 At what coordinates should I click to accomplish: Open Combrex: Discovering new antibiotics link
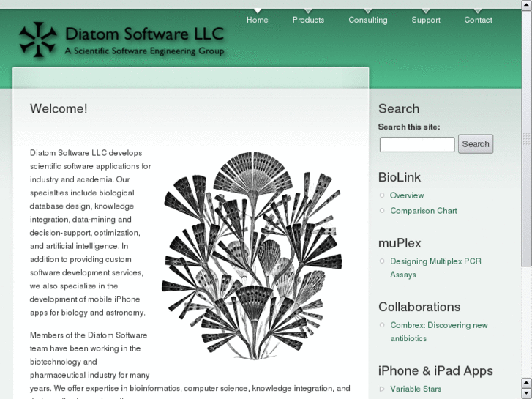point(438,332)
